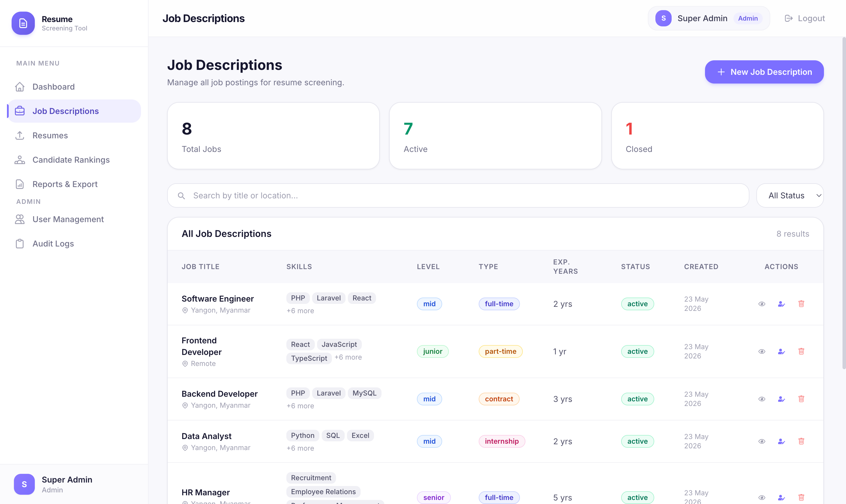Click the User Management people icon
Screen dimensions: 846x504
pyautogui.click(x=20, y=219)
